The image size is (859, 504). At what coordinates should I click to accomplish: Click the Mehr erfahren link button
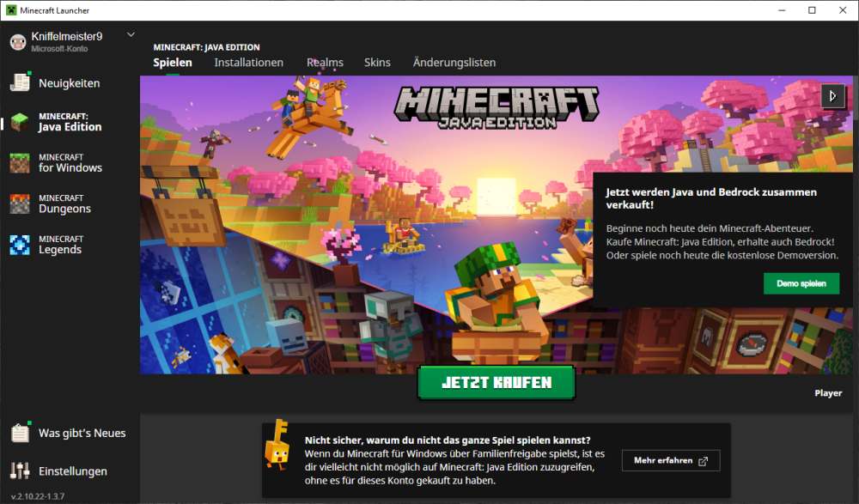point(671,461)
